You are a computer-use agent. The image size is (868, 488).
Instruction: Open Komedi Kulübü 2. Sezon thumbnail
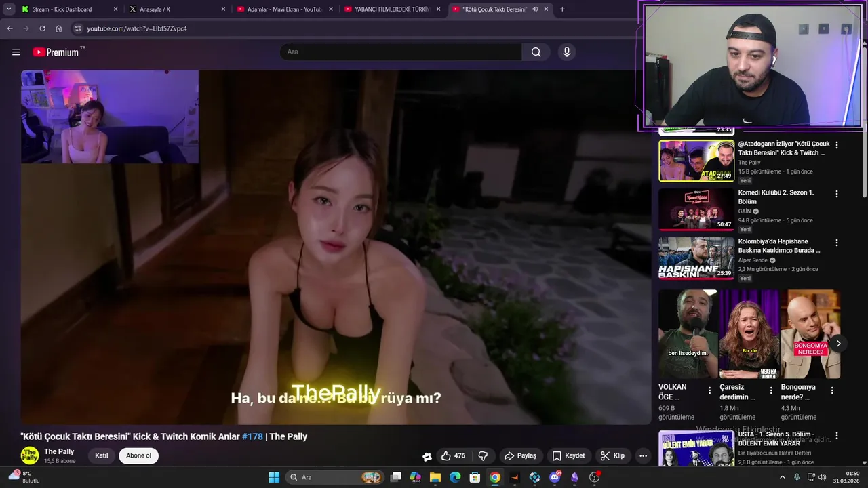(x=696, y=209)
